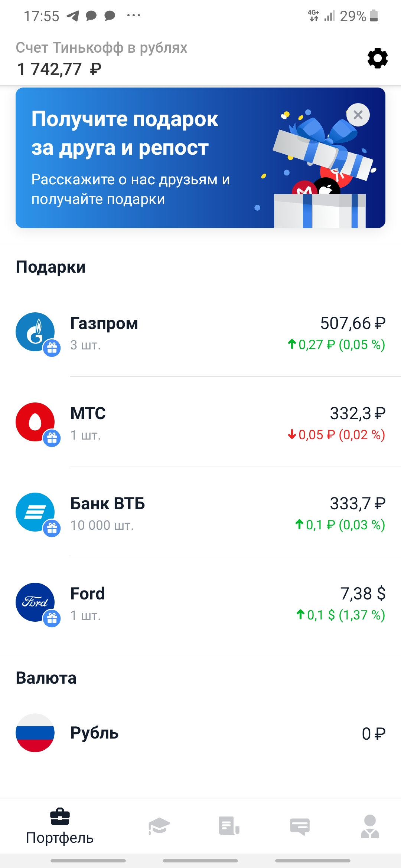This screenshot has width=401, height=868.
Task: Tap the Gazprom logo icon
Action: 35,332
